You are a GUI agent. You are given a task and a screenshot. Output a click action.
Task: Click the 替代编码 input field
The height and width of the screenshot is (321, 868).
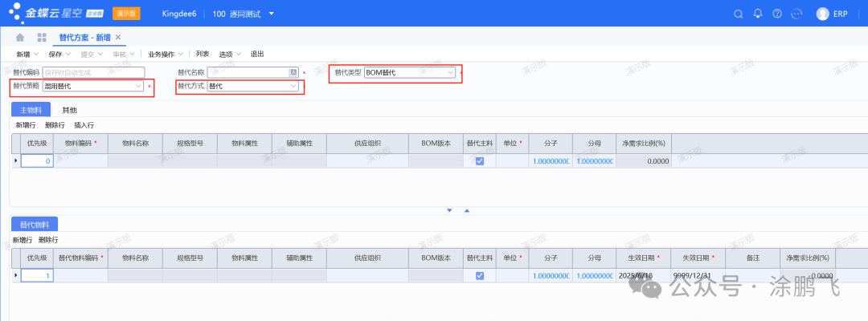(x=92, y=72)
